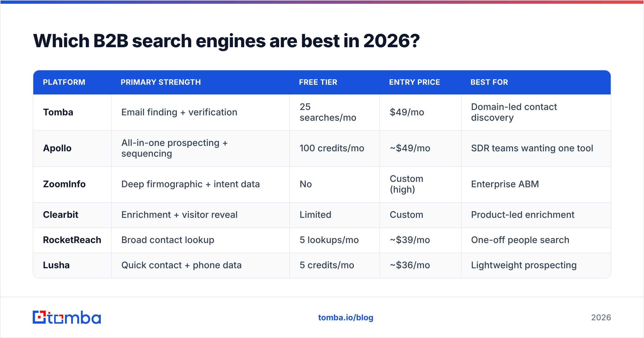
Task: Click the 'Enterprise ABM' cell
Action: (x=536, y=184)
